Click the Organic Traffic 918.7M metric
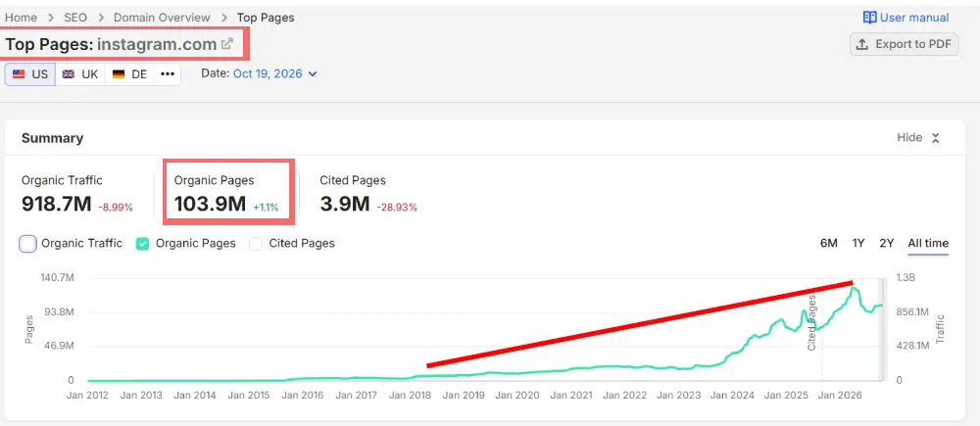The width and height of the screenshot is (980, 426). 56,204
